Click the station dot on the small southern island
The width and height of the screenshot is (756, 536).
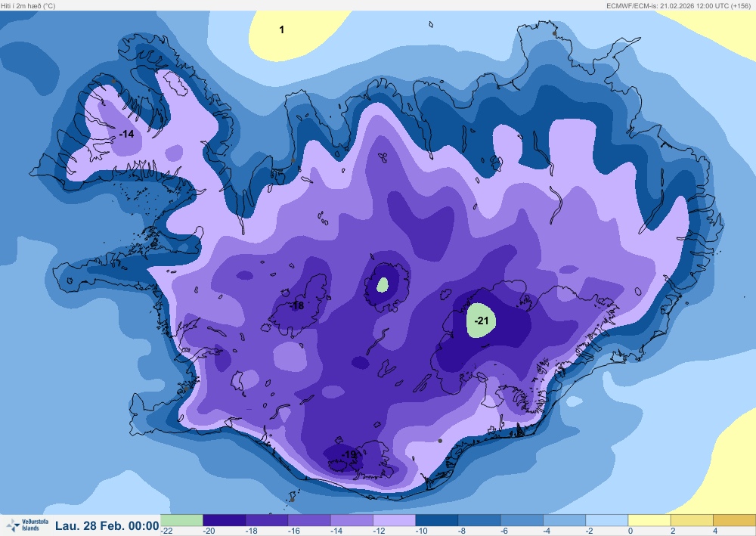pyautogui.click(x=292, y=500)
